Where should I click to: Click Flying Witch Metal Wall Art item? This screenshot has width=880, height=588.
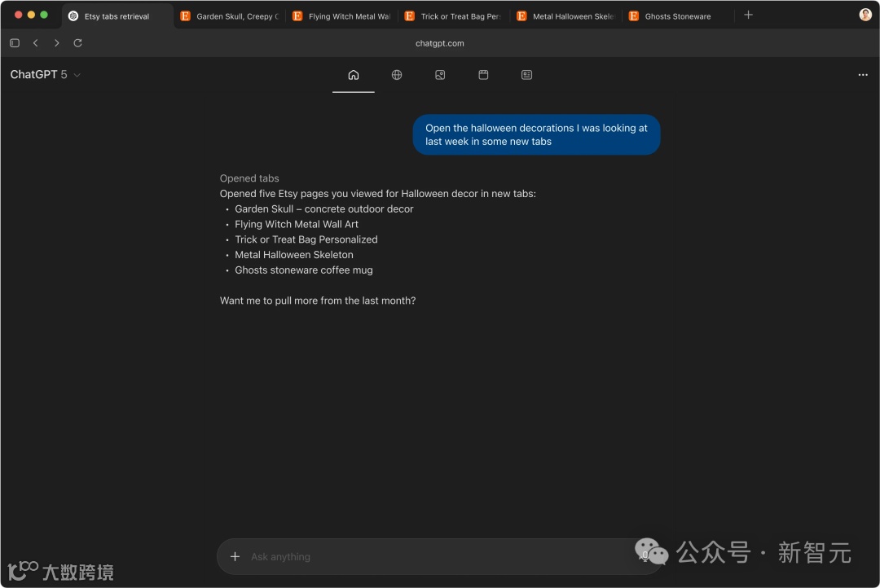(297, 224)
